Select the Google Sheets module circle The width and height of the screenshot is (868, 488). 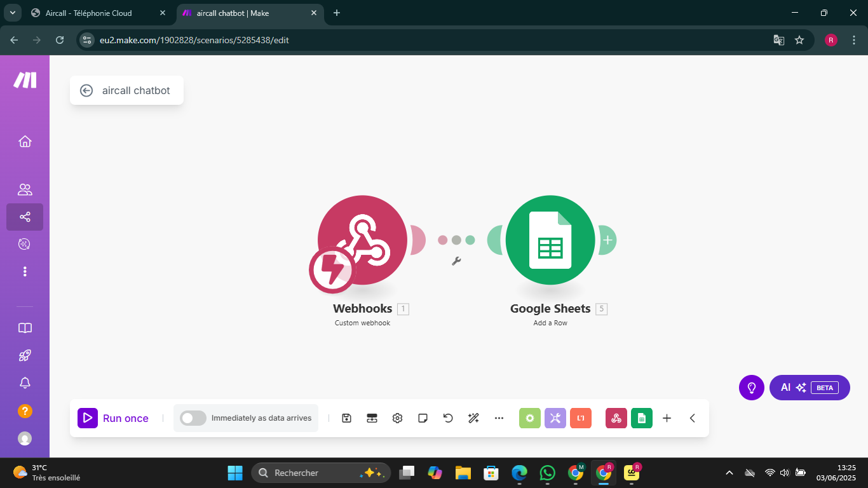(x=550, y=240)
